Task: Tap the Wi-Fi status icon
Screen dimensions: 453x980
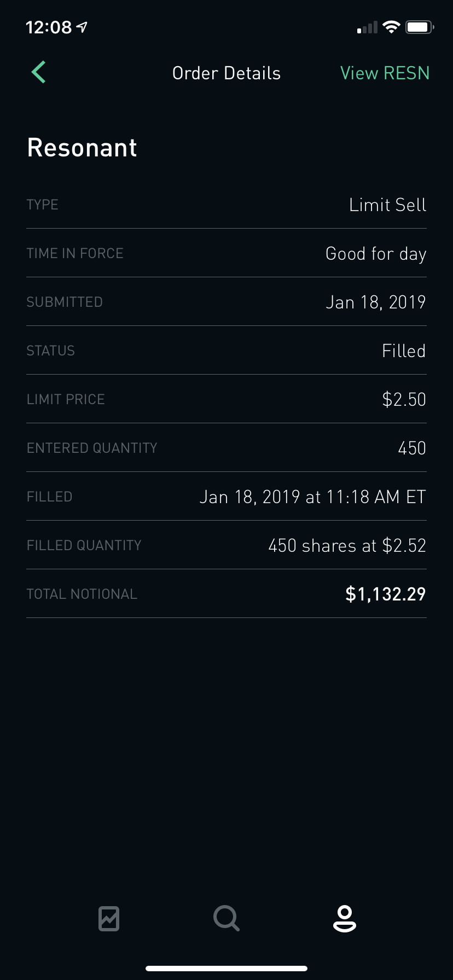Action: [x=391, y=27]
